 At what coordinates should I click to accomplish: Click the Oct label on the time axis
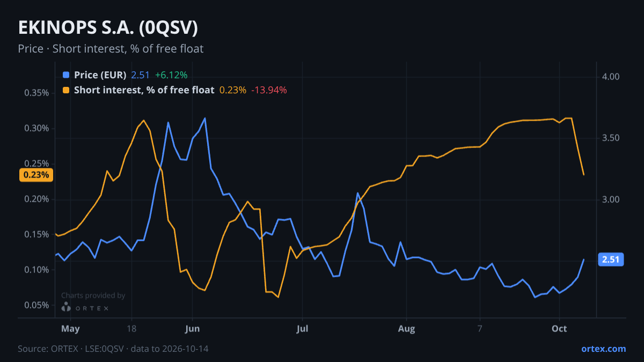click(560, 328)
